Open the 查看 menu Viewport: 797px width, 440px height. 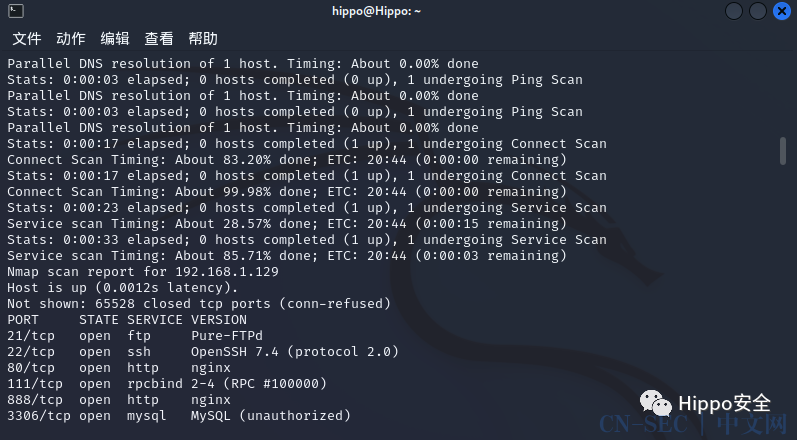[x=159, y=39]
